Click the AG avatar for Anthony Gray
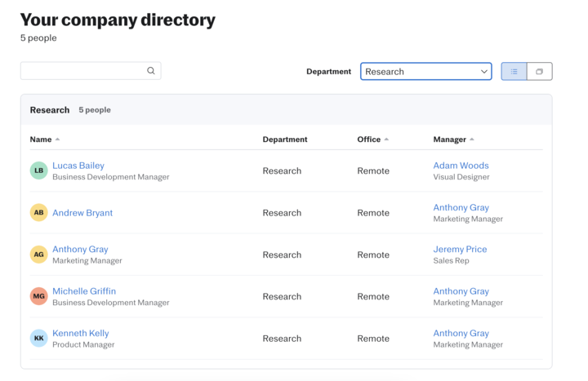The height and width of the screenshot is (381, 588). (38, 255)
